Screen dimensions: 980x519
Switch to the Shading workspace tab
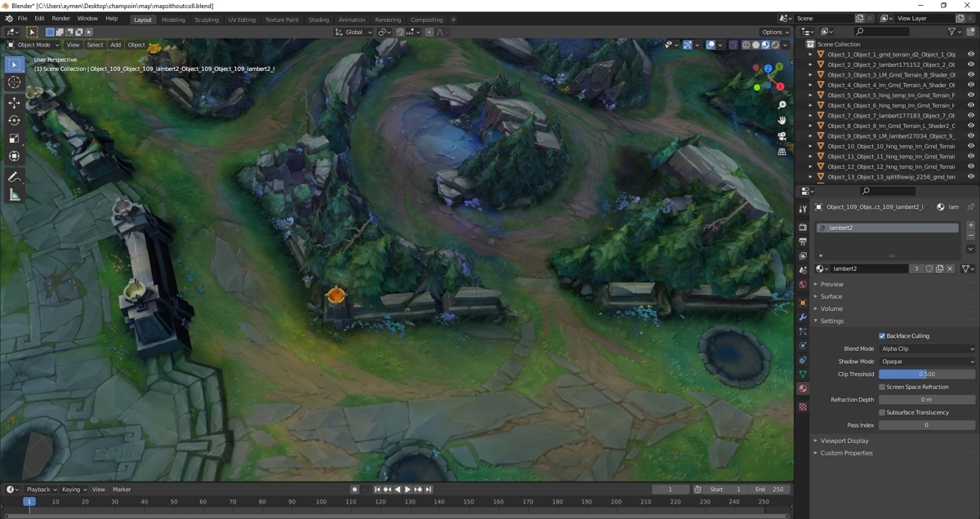click(x=318, y=19)
